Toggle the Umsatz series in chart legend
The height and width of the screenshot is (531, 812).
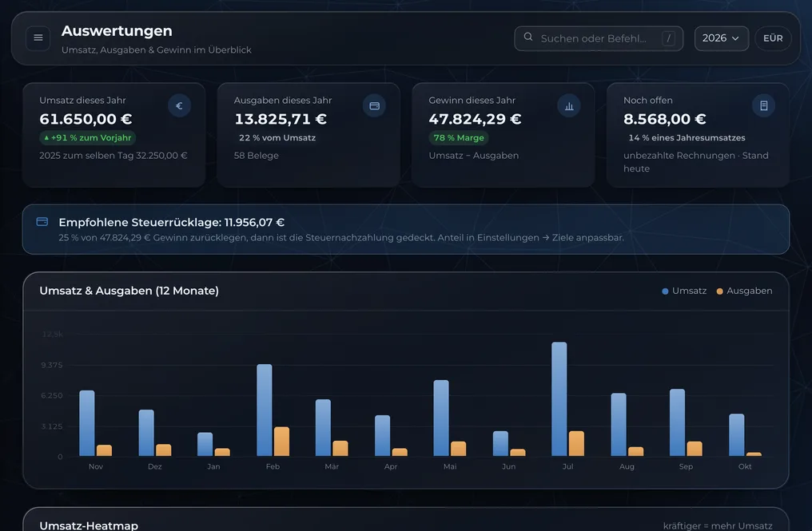(684, 291)
